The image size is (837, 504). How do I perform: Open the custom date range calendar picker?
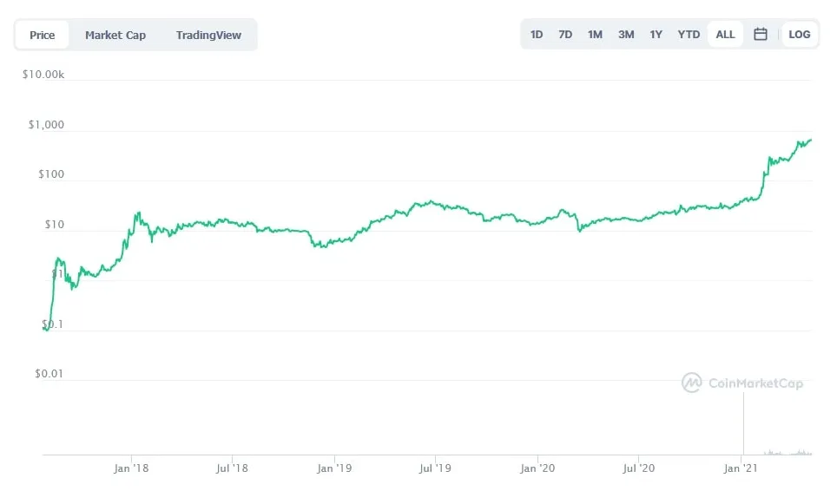pyautogui.click(x=761, y=34)
